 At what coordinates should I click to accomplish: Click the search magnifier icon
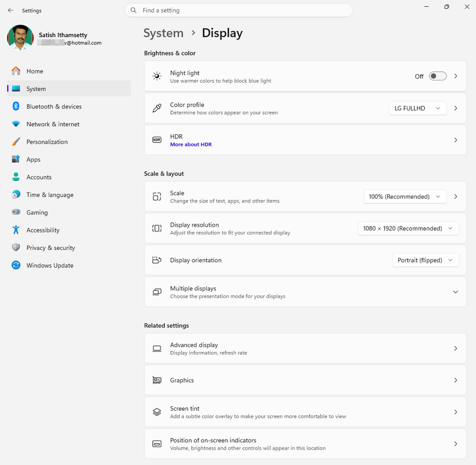133,11
